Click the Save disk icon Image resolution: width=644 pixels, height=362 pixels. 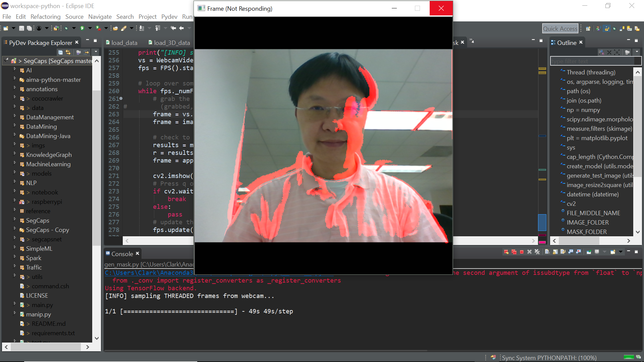click(x=21, y=28)
